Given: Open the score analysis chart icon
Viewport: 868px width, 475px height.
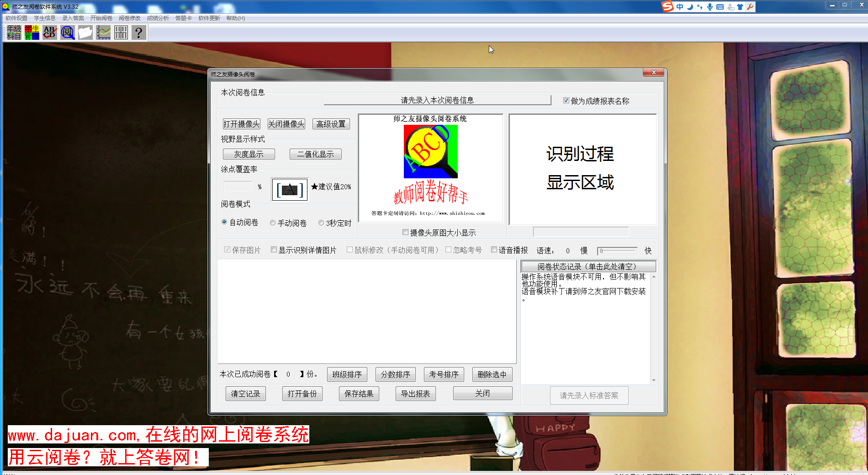Looking at the screenshot, I should coord(103,32).
